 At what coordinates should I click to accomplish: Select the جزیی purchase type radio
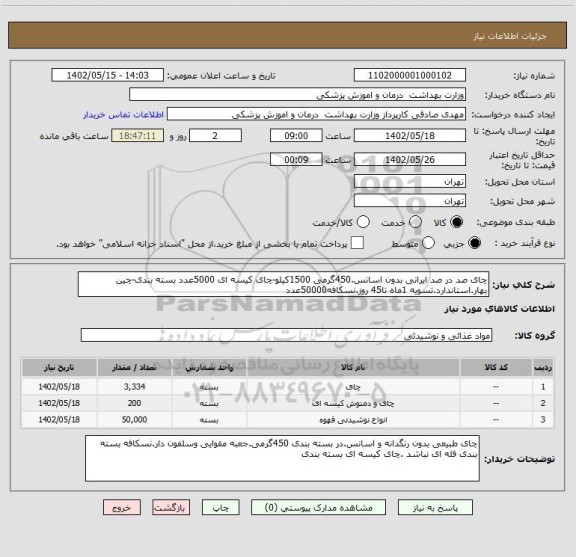475,243
